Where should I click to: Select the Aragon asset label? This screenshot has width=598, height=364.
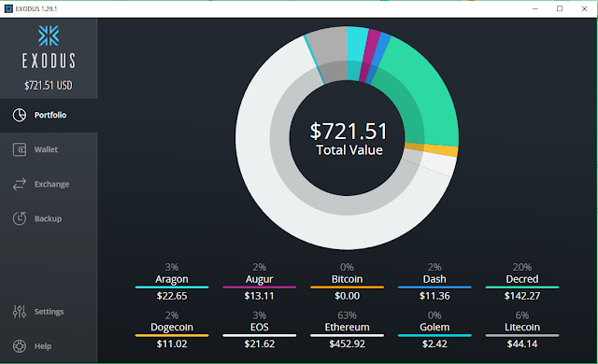pyautogui.click(x=172, y=279)
